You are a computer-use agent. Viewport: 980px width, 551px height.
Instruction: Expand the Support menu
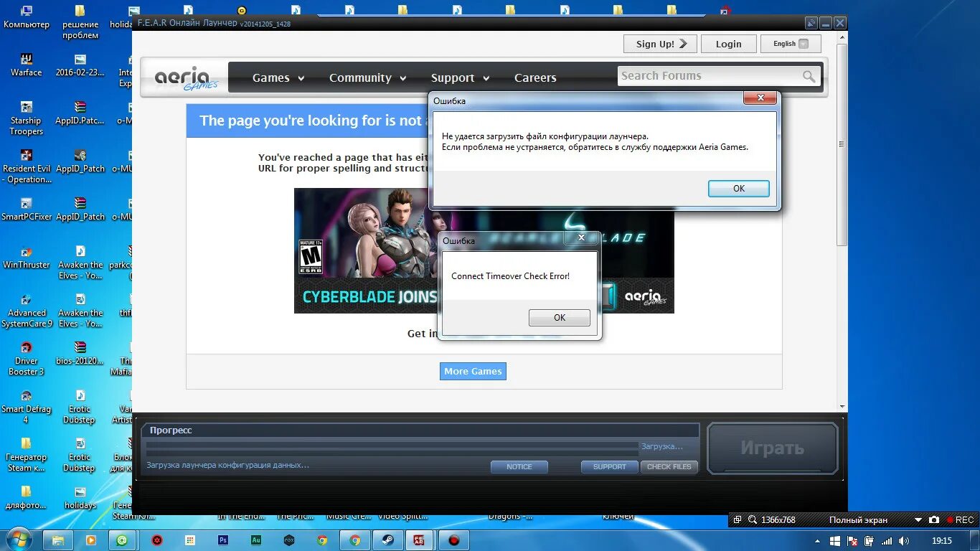coord(460,77)
